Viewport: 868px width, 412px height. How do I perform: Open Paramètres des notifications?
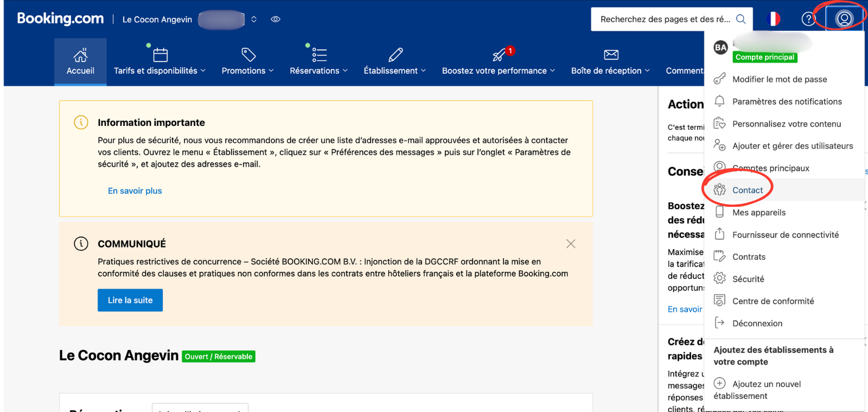[787, 102]
